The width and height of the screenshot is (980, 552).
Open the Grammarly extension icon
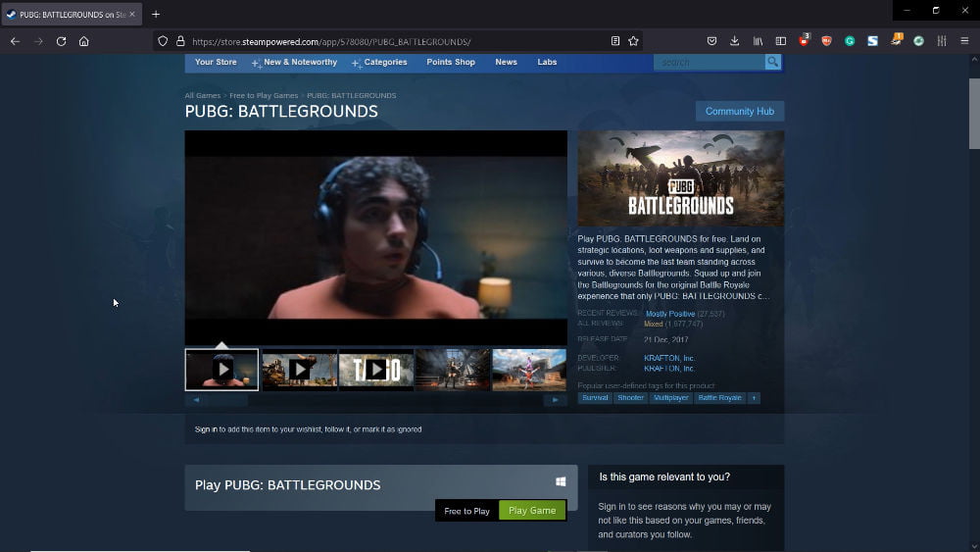pyautogui.click(x=850, y=41)
